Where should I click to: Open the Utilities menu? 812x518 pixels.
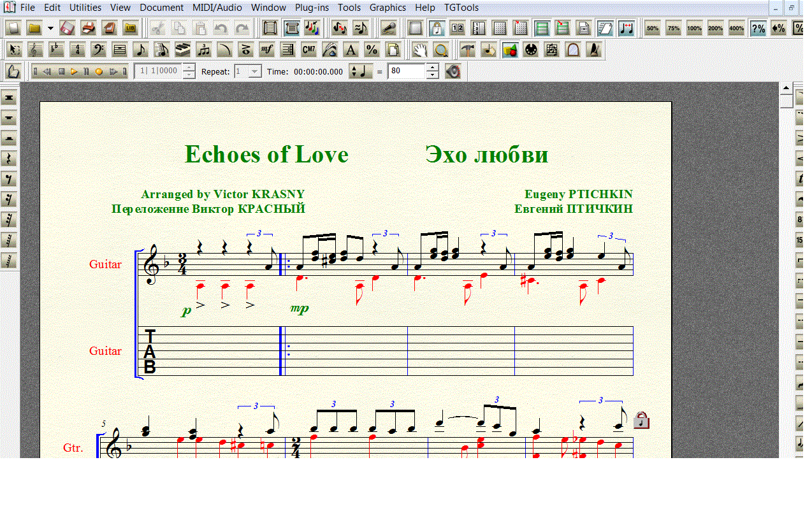[85, 8]
